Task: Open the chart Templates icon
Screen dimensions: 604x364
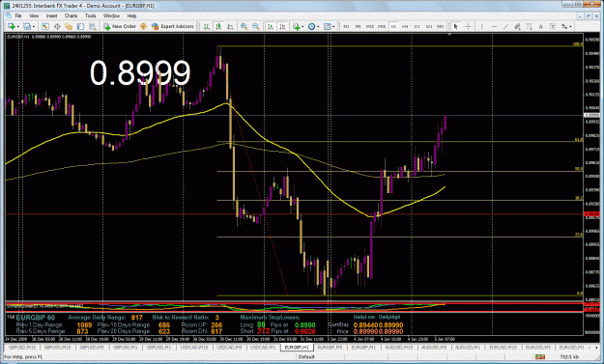Action: pyautogui.click(x=327, y=26)
